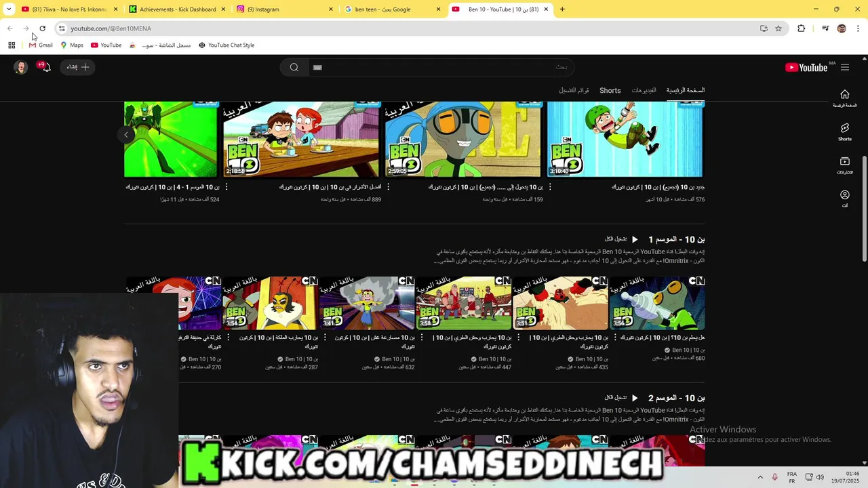Screen dimensions: 868x488
Task: Open the 3:58 Season 1 video thumbnail
Action: point(464,303)
